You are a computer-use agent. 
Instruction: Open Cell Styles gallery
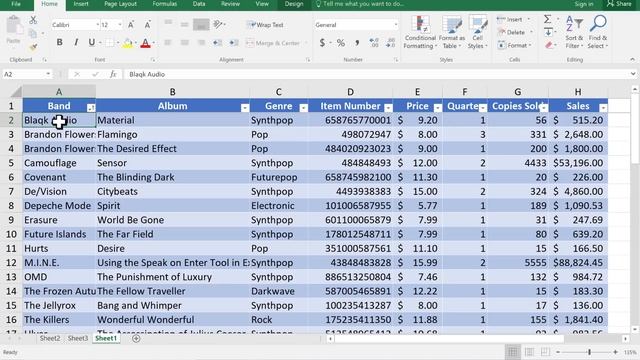pyautogui.click(x=478, y=32)
